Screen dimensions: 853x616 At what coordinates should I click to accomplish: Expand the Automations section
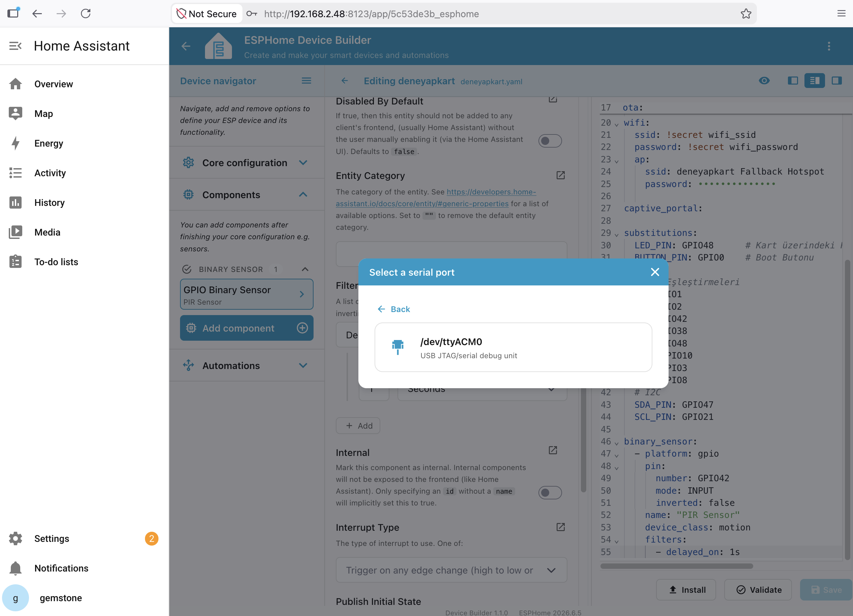coord(247,366)
